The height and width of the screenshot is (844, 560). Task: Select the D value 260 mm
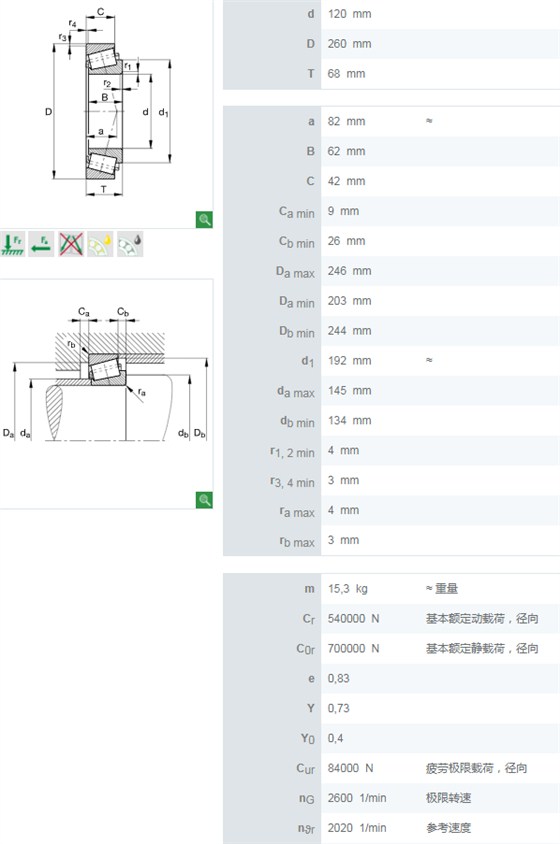pyautogui.click(x=349, y=44)
